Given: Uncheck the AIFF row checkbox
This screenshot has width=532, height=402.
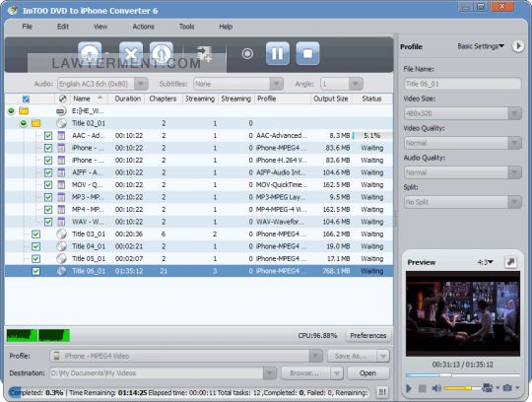Looking at the screenshot, I should (48, 172).
